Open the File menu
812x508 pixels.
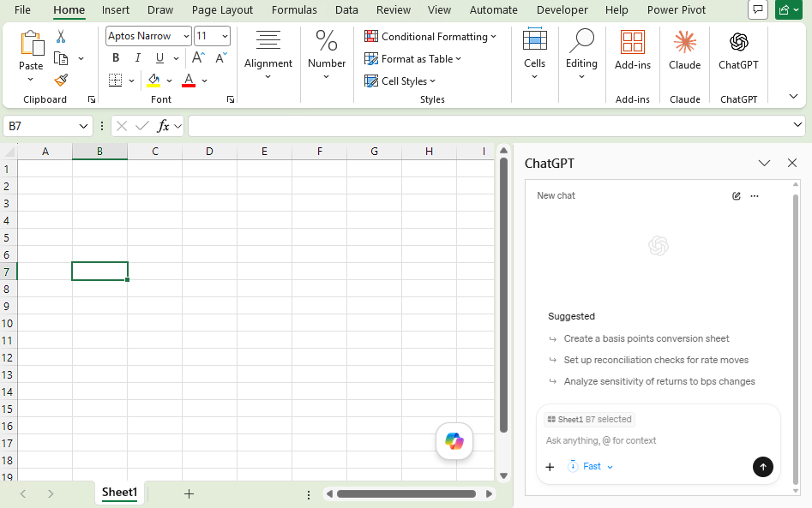pyautogui.click(x=22, y=9)
